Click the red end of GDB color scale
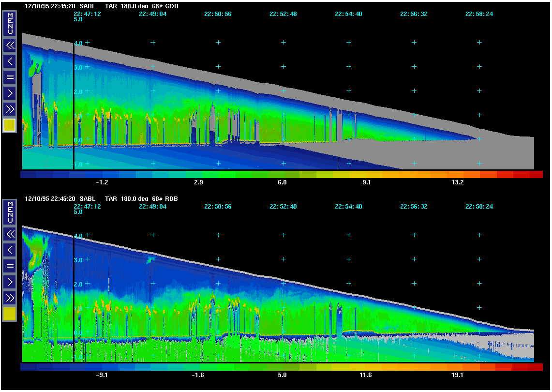This screenshot has height=392, width=552. 536,175
